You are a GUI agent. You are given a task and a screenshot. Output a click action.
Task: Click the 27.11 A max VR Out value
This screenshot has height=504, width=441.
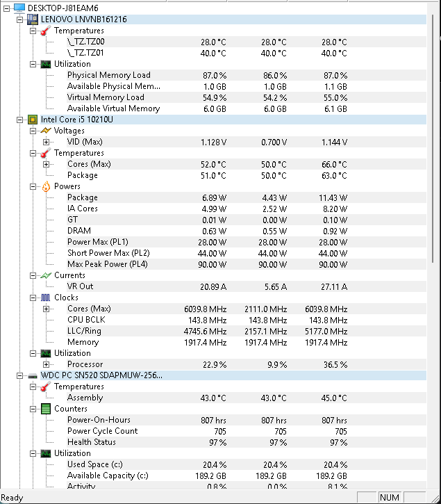(334, 286)
